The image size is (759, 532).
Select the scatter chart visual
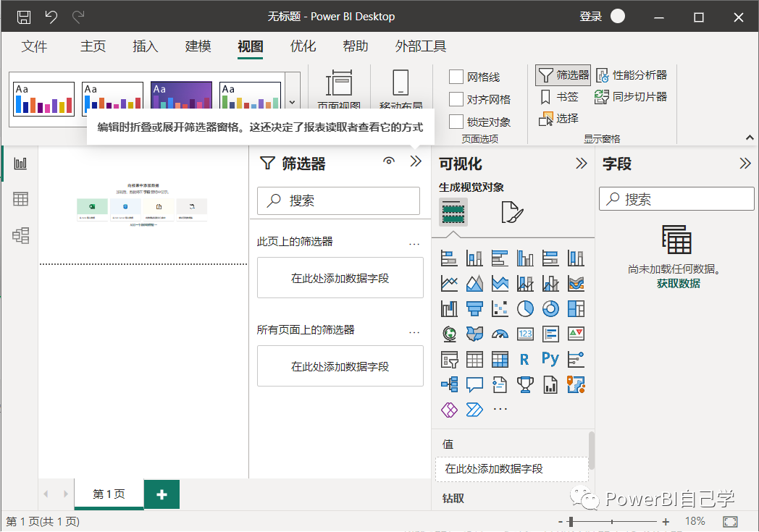(500, 308)
